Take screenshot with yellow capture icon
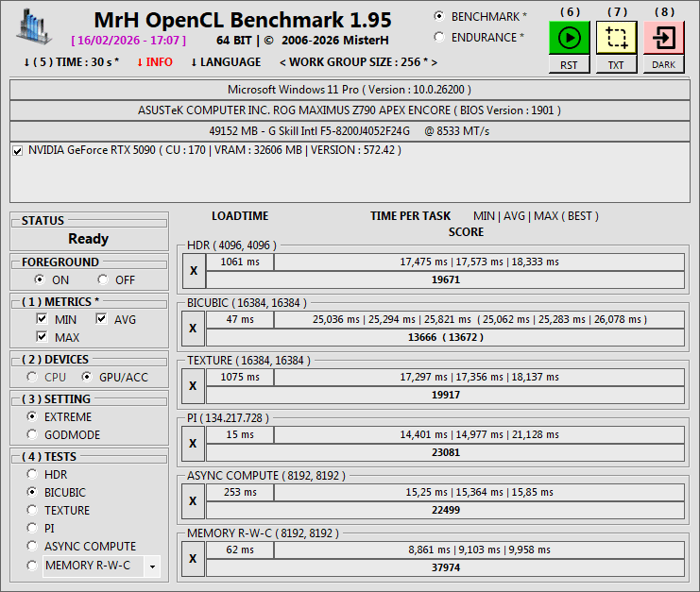The image size is (700, 592). 617,38
